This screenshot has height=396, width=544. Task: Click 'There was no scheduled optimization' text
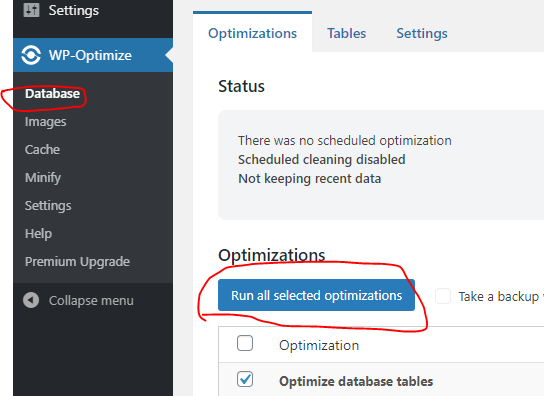click(345, 141)
